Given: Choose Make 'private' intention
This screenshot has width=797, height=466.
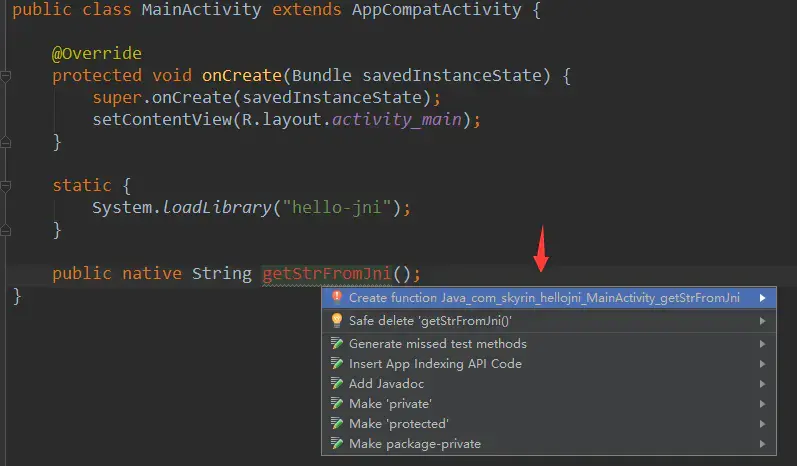Looking at the screenshot, I should 549,404.
